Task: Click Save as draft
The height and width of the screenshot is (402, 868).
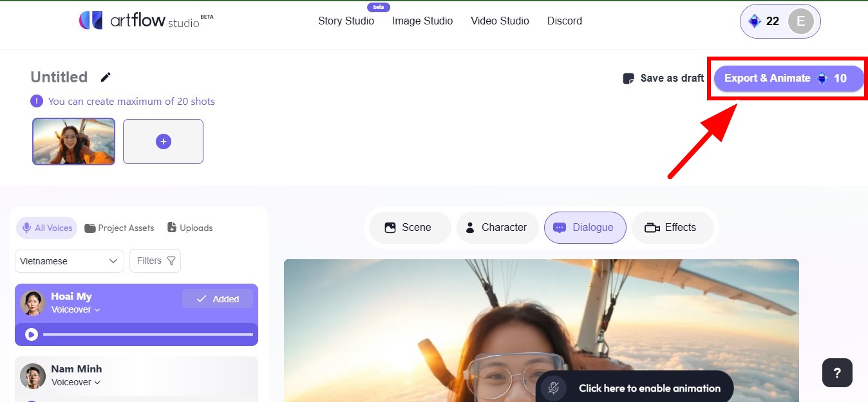Action: click(x=664, y=78)
